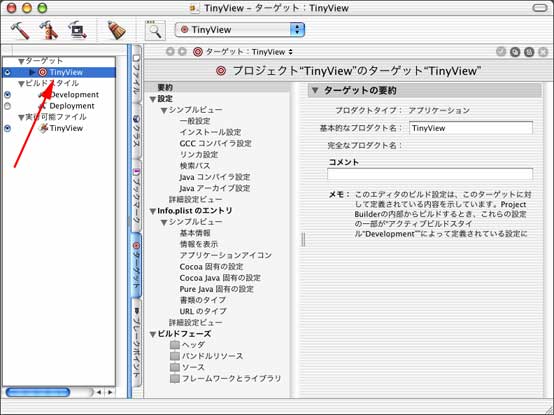554x415 pixels.
Task: Select 要約 in the settings list
Action: 165,88
